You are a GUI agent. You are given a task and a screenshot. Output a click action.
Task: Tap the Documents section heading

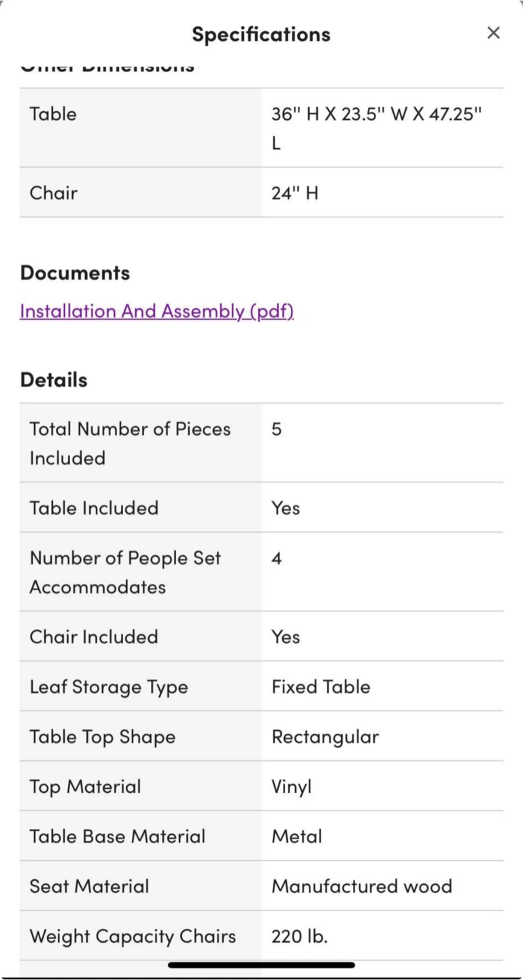[75, 272]
